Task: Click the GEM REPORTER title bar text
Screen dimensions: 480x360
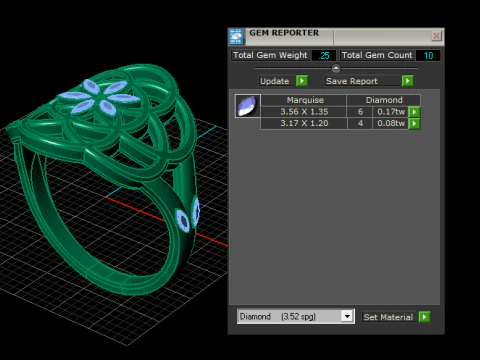Action: click(284, 33)
